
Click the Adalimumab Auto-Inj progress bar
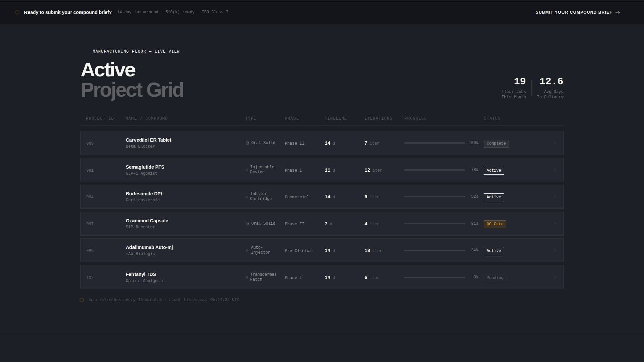point(434,250)
